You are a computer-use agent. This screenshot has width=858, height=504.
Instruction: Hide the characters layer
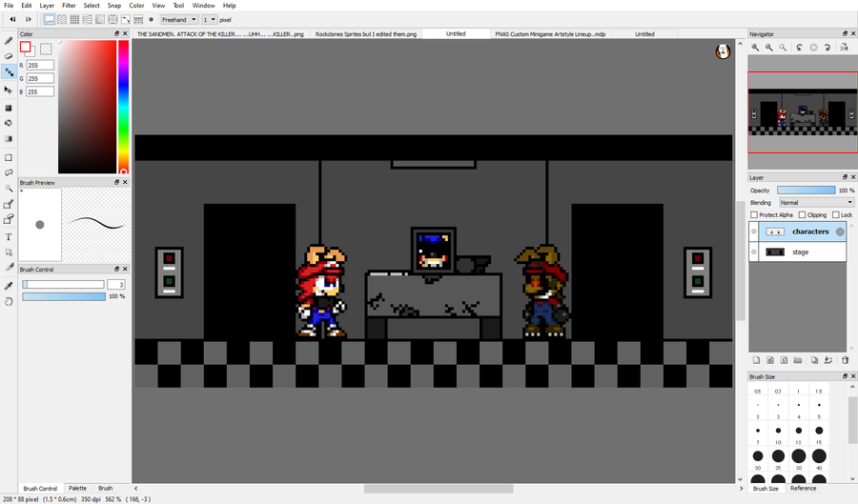[754, 232]
